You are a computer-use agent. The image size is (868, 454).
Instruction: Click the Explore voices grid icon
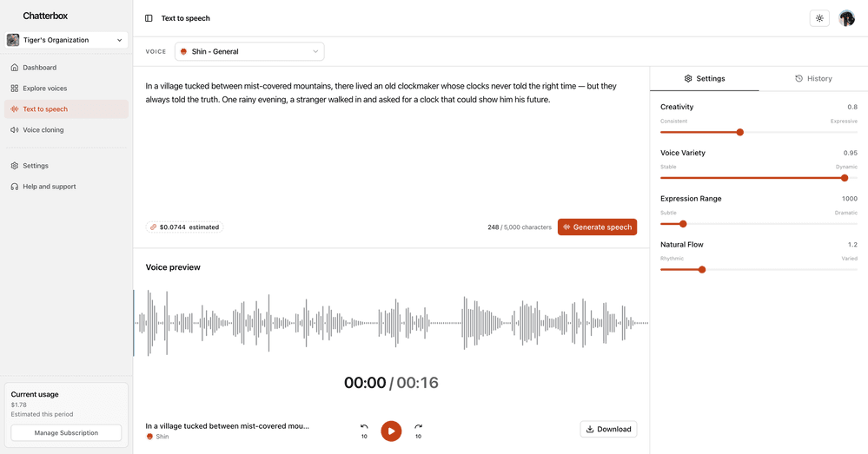coord(15,89)
